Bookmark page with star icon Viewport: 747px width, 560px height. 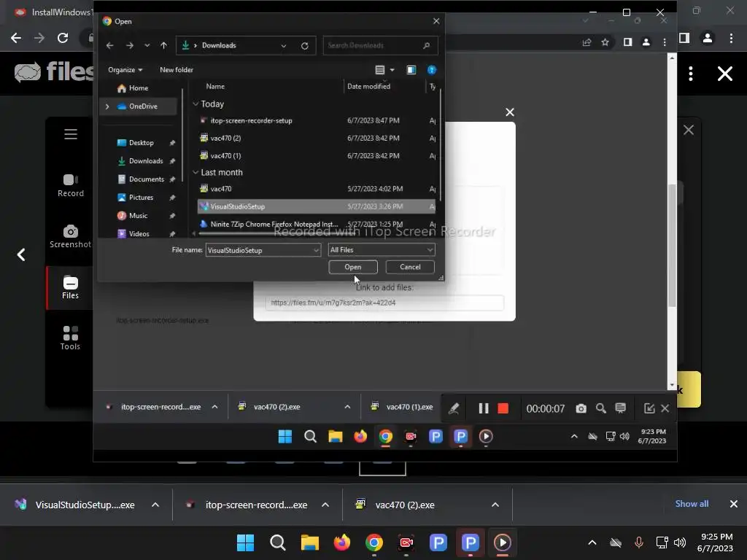(605, 42)
